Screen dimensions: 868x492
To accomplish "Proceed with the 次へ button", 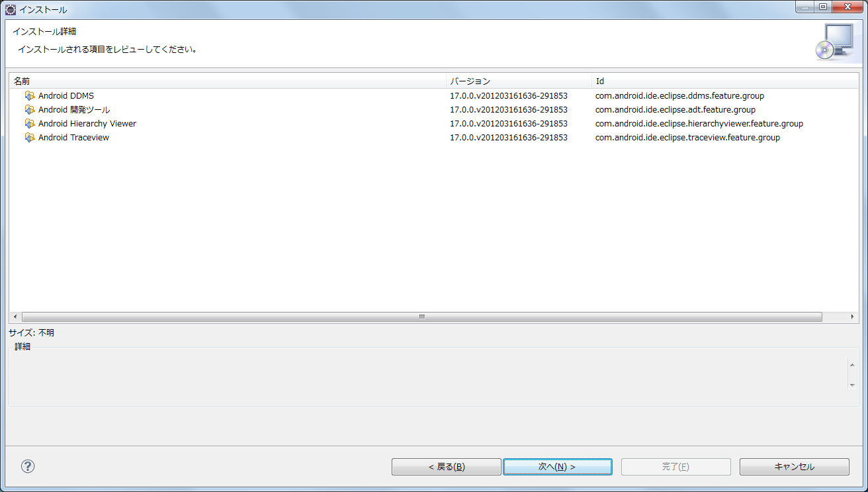I will pos(557,467).
